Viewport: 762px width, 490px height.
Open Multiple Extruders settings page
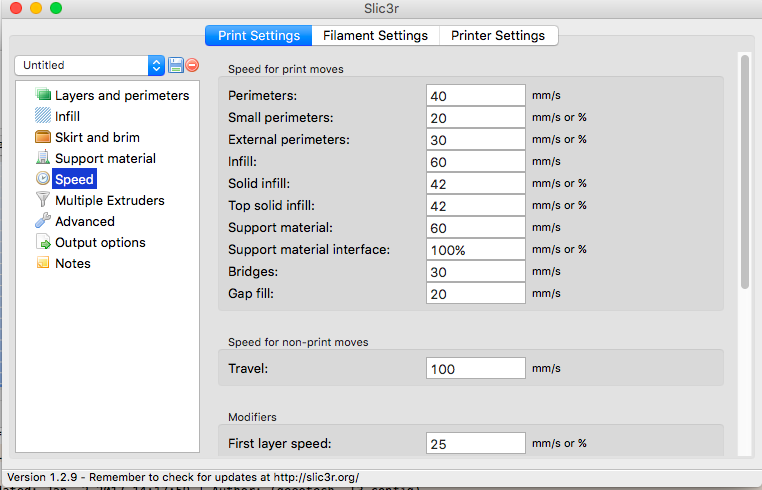tap(110, 200)
